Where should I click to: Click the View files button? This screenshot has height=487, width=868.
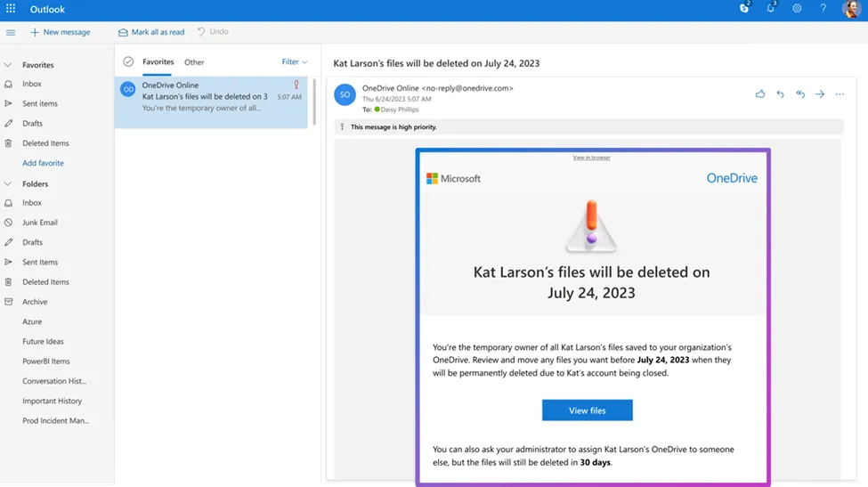587,410
